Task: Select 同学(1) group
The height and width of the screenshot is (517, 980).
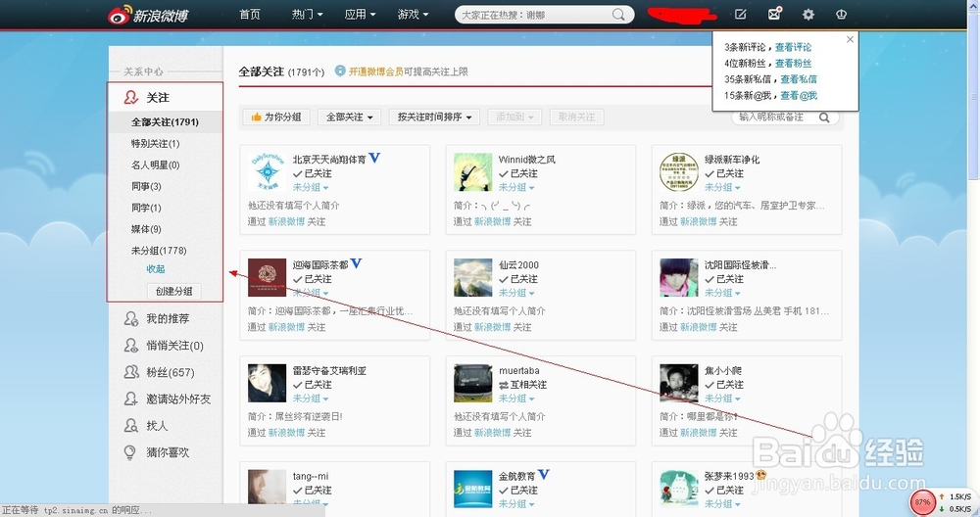Action: click(146, 208)
